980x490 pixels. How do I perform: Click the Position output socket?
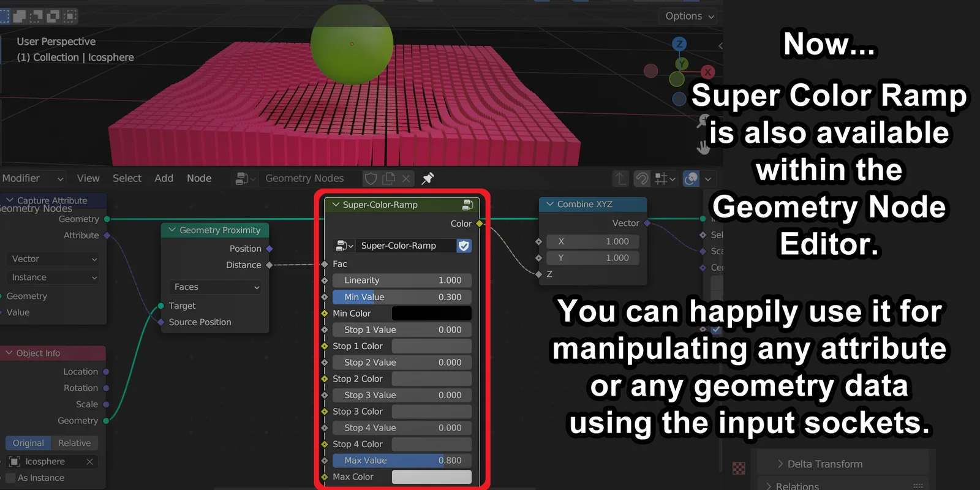pos(269,249)
